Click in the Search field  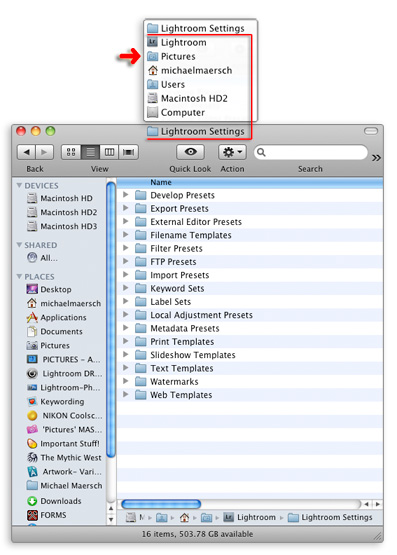[x=311, y=153]
